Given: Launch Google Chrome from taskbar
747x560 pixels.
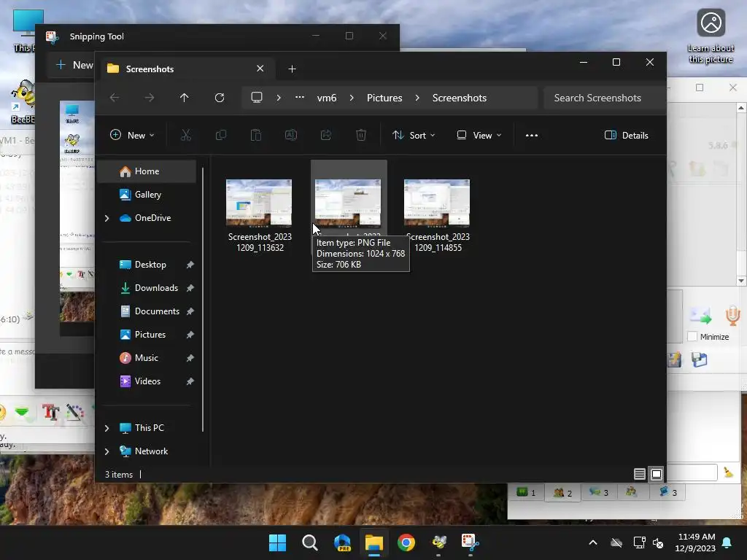Looking at the screenshot, I should coord(406,542).
